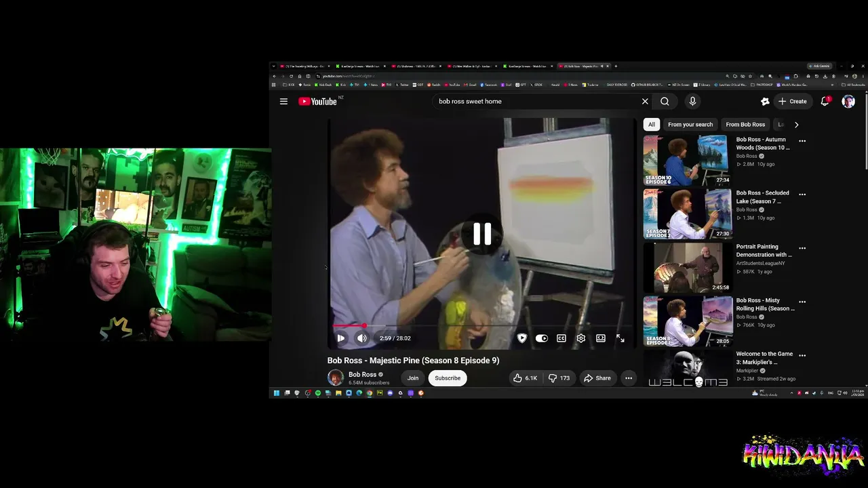868x488 pixels.
Task: Open the taskbar clock and date
Action: [856, 393]
